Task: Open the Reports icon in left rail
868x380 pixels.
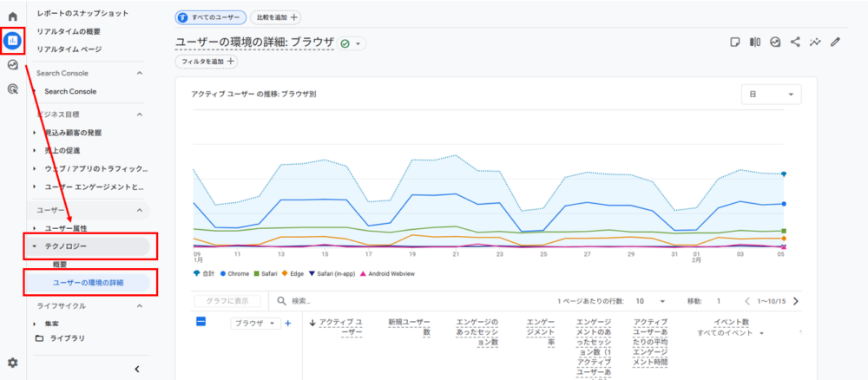Action: click(x=12, y=40)
